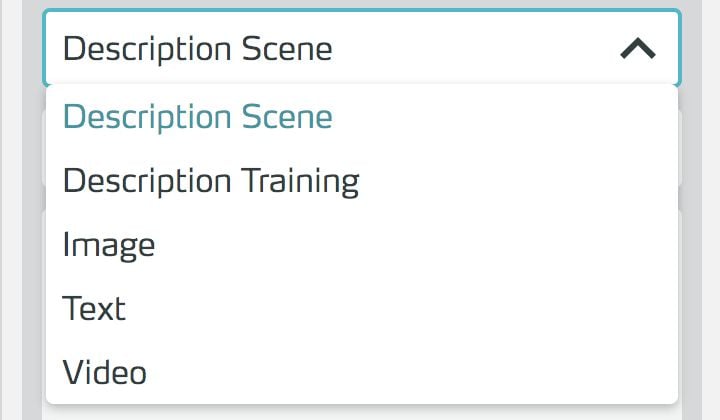Set the type to Video
This screenshot has height=420, width=720.
click(105, 372)
